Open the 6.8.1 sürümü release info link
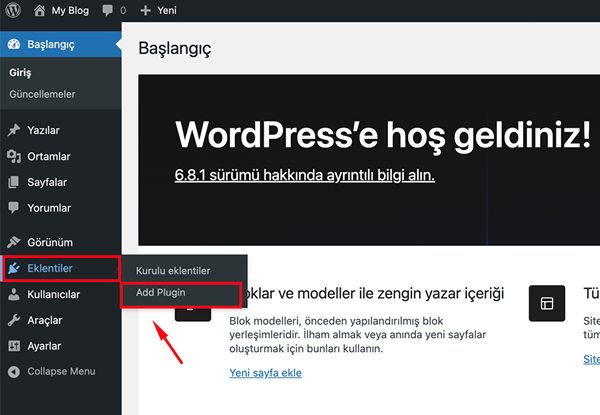This screenshot has width=600, height=415. point(305,175)
